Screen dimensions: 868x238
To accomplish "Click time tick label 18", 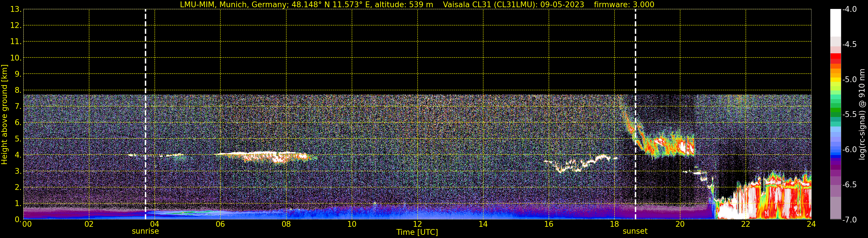I will 615,224.
